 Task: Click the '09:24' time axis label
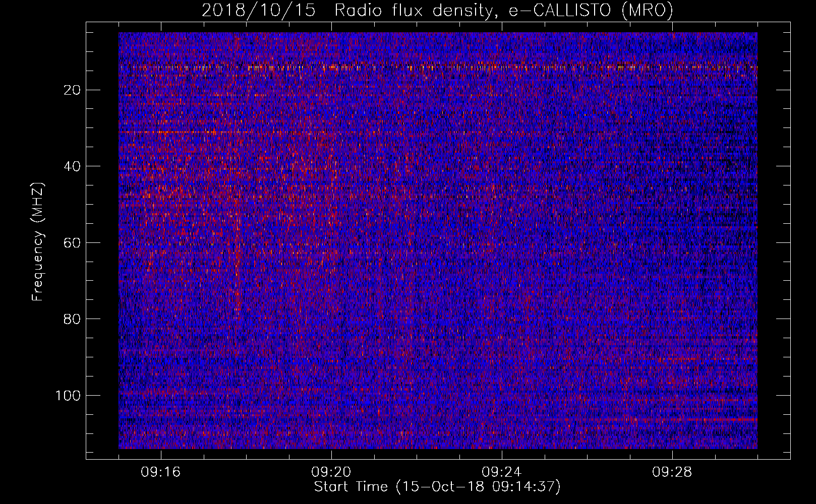click(502, 472)
